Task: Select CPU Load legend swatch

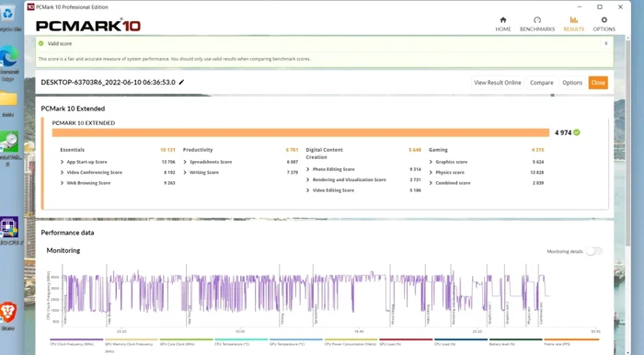Action: (x=461, y=339)
